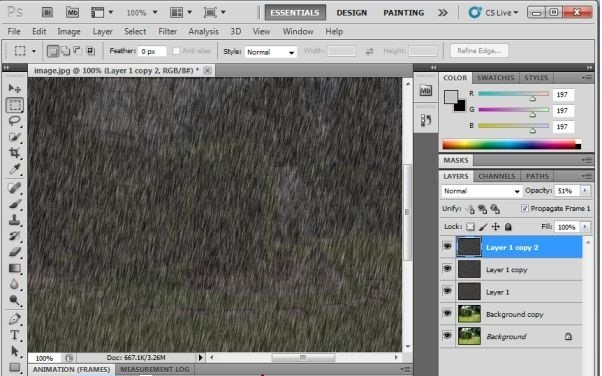Select the Crop tool
This screenshot has width=602, height=376.
pos(15,153)
